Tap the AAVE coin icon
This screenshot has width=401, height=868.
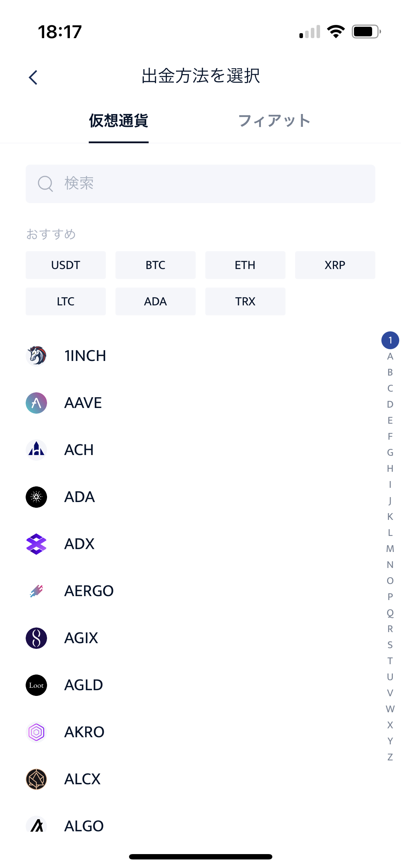pyautogui.click(x=36, y=403)
